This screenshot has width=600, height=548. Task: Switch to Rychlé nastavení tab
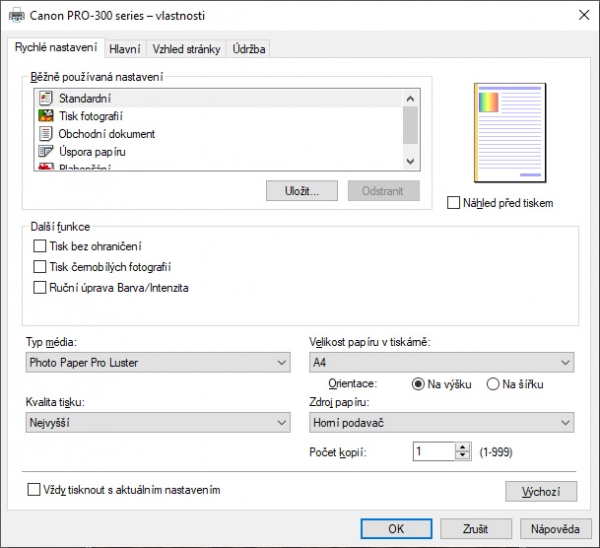click(x=56, y=47)
